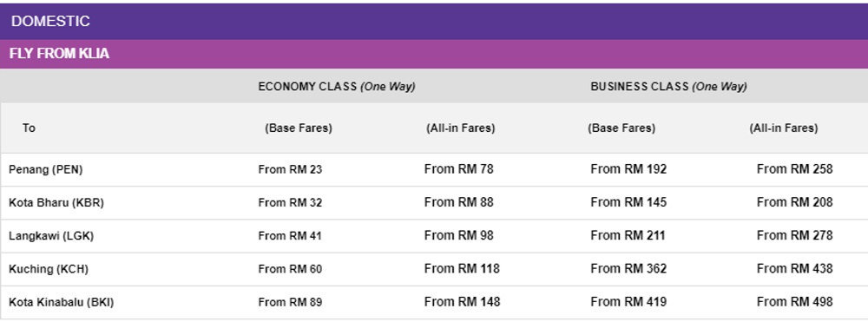
Task: Select Kuching business all-in fare RM 438
Action: point(795,269)
